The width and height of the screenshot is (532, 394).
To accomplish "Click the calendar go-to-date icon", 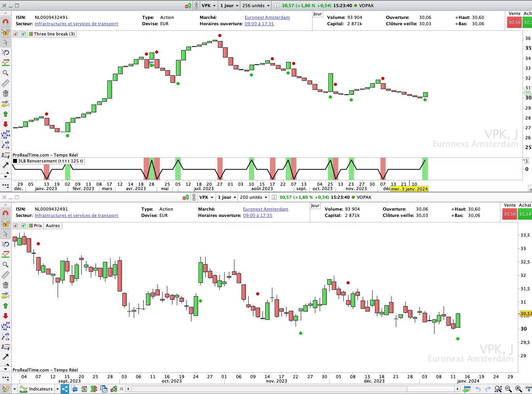I will (467, 389).
